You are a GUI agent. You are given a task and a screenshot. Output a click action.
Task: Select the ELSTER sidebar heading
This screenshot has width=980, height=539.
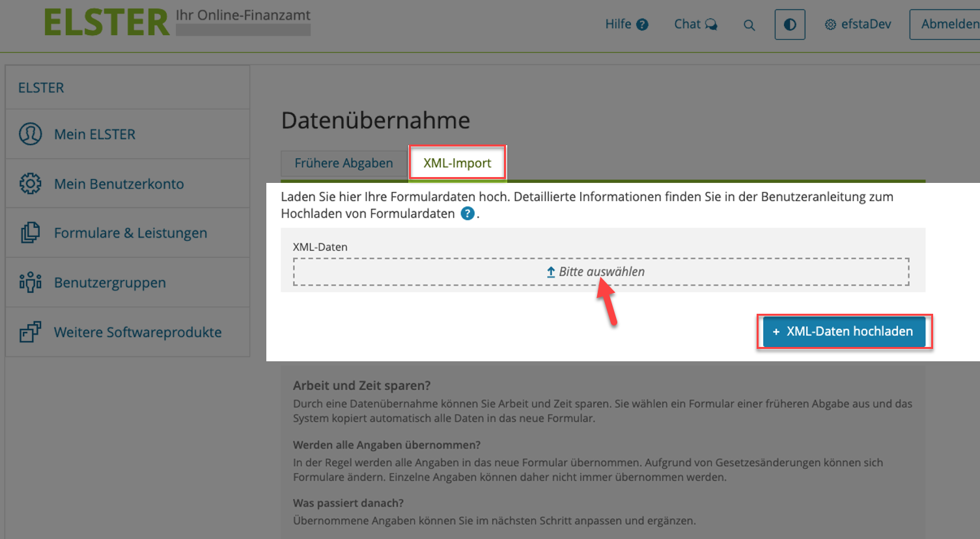[x=41, y=88]
